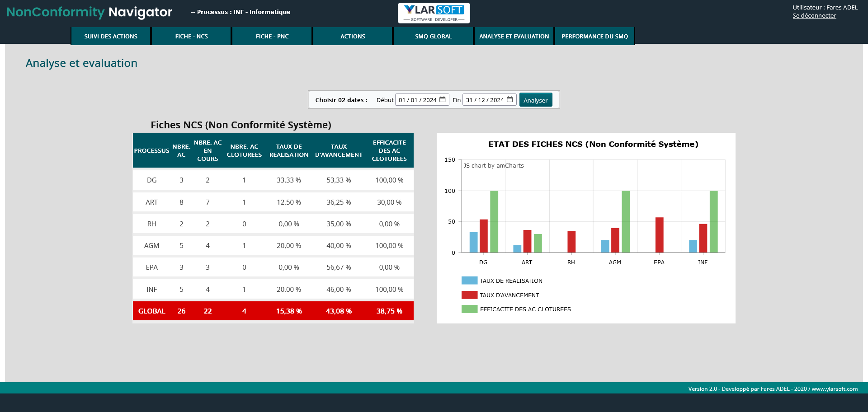The width and height of the screenshot is (868, 412).
Task: Click the NBRE. AC EN COURS header
Action: pos(208,151)
